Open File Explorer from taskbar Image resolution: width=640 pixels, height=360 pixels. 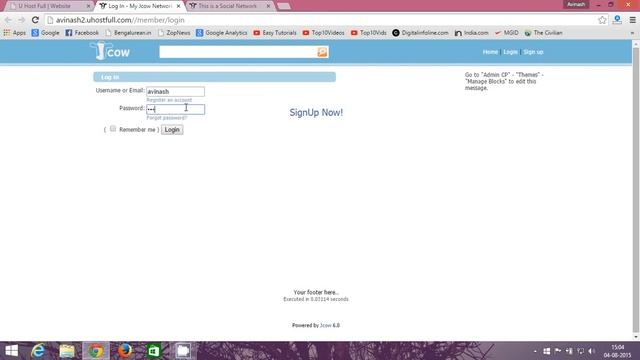[x=67, y=351]
